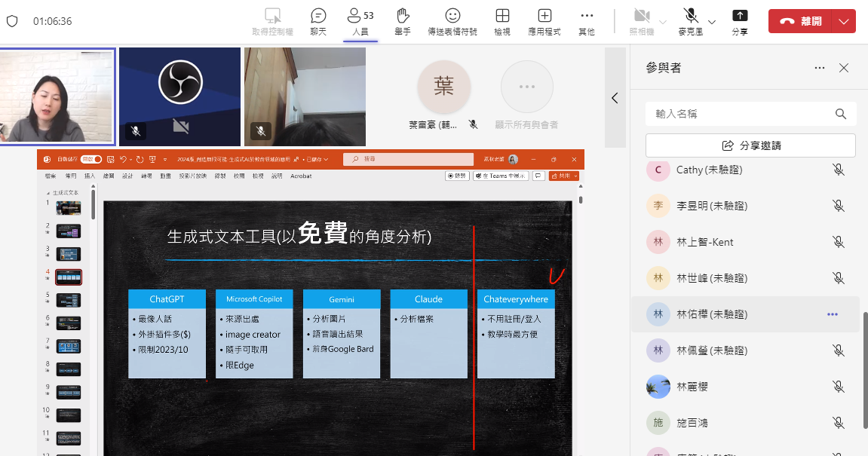Collapse the video gallery side chevron
Screen dimensions: 868x456
[615, 98]
